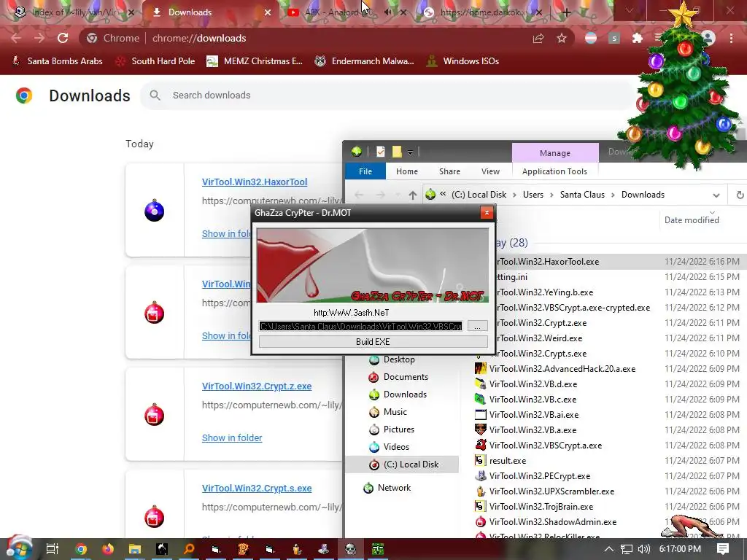Click the '...' browse button in GhaZza CryPter
This screenshot has width=747, height=560.
[x=477, y=326]
